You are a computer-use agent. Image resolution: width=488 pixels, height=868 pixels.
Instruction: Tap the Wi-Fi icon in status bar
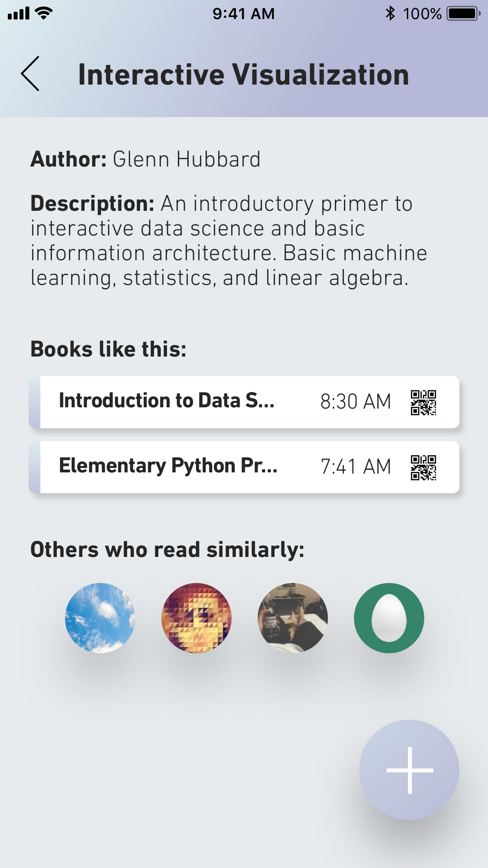(44, 13)
